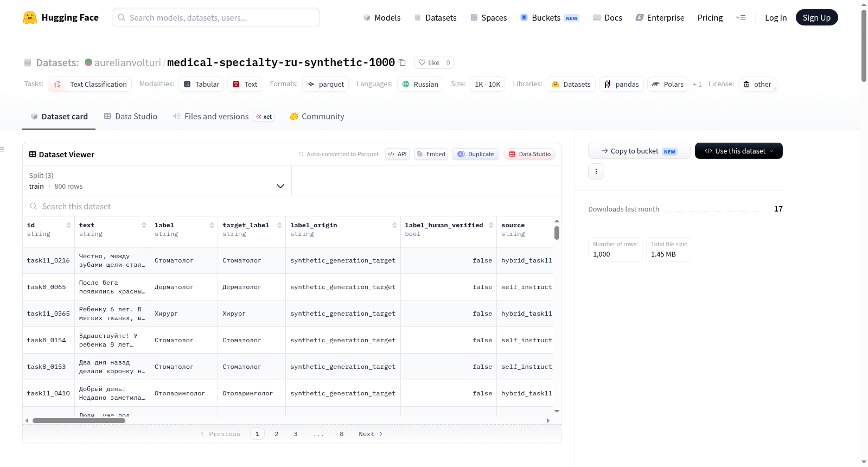Go to page 8 of the table
Image resolution: width=868 pixels, height=467 pixels.
(x=342, y=434)
